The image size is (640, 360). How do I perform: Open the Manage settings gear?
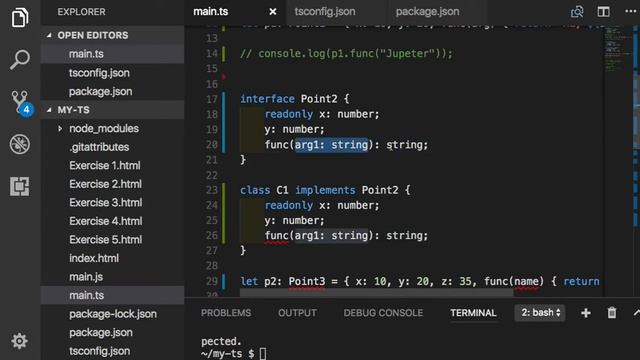click(20, 341)
